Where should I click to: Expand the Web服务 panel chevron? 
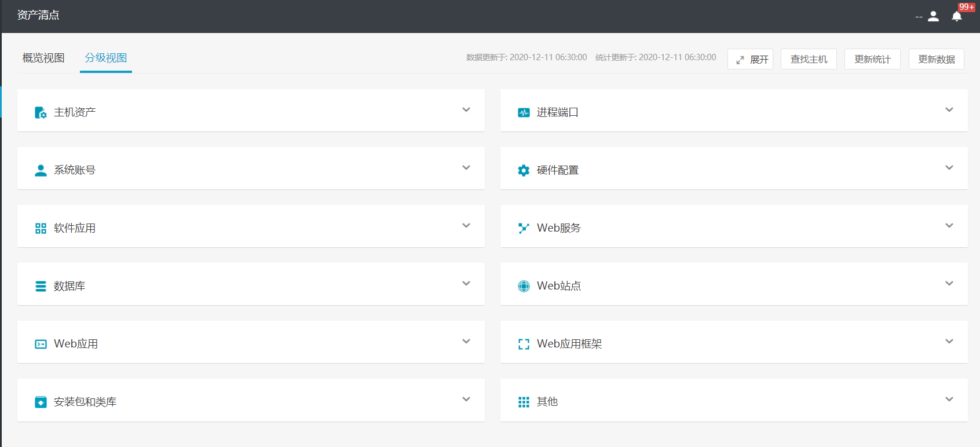click(949, 226)
